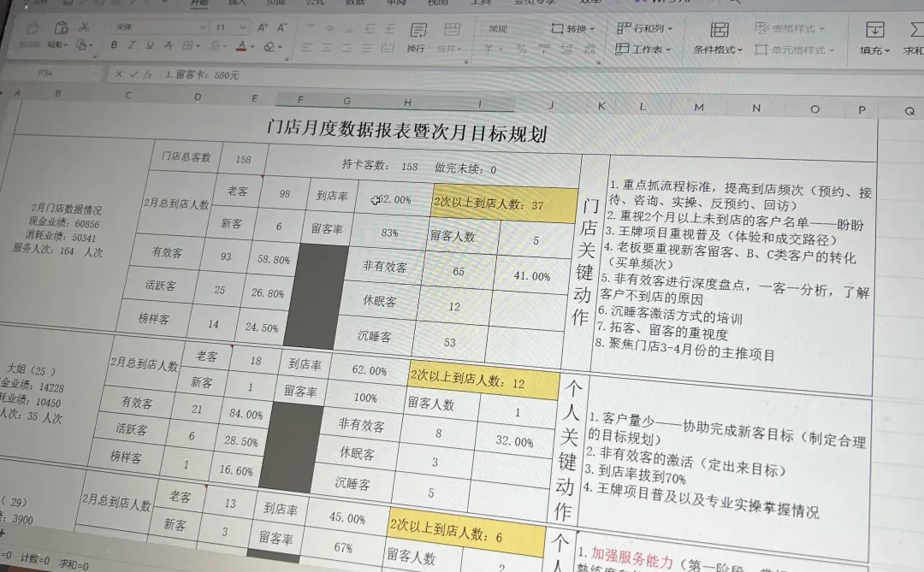
Task: Click the WPS AI button
Action: [x=663, y=3]
